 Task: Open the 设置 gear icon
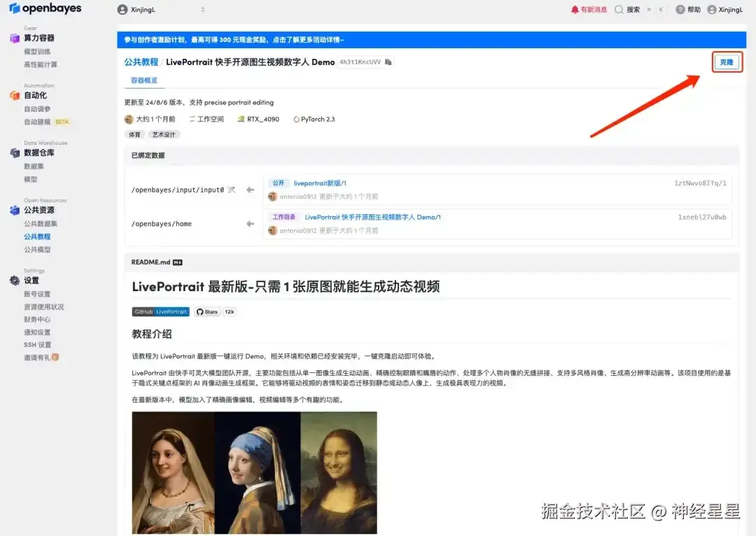(x=15, y=281)
